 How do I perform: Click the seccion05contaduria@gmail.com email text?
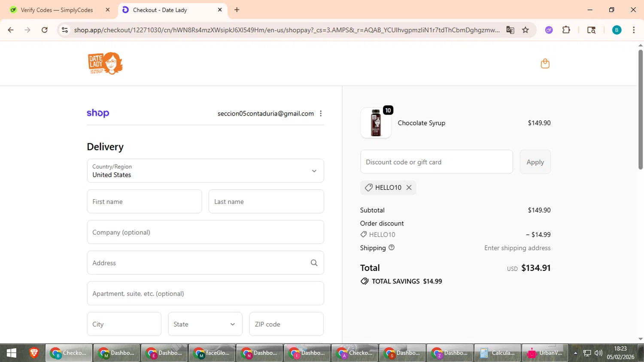point(266,113)
